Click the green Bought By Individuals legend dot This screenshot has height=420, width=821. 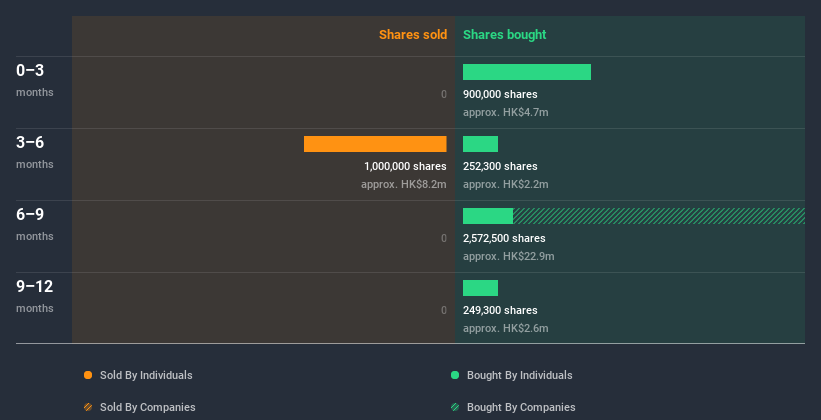pos(455,375)
